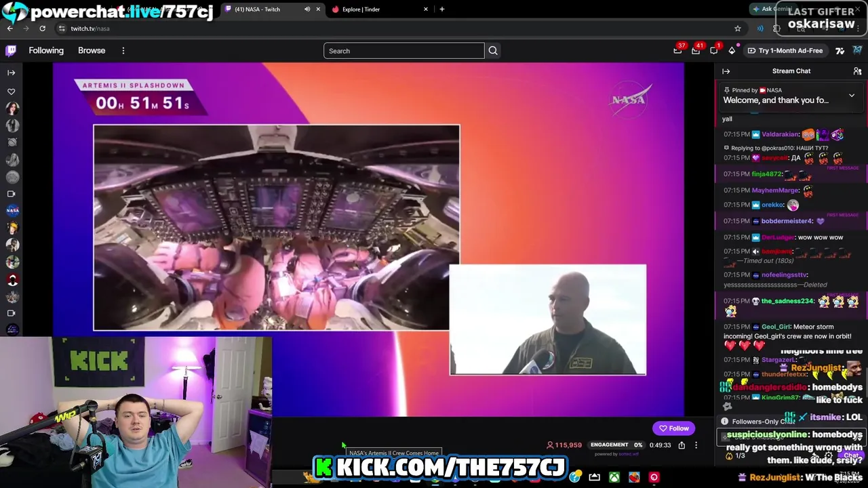868x488 pixels.
Task: Collapse the Stream Chat panel
Action: tap(726, 71)
